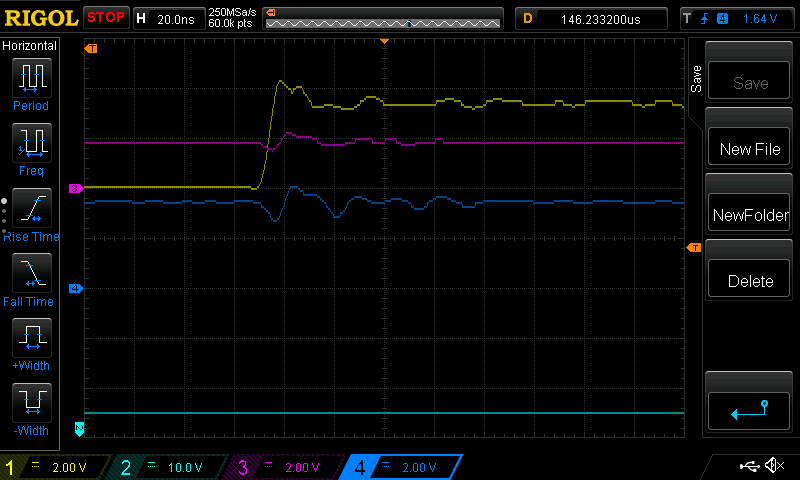Click the H timebase label icon

[x=141, y=19]
